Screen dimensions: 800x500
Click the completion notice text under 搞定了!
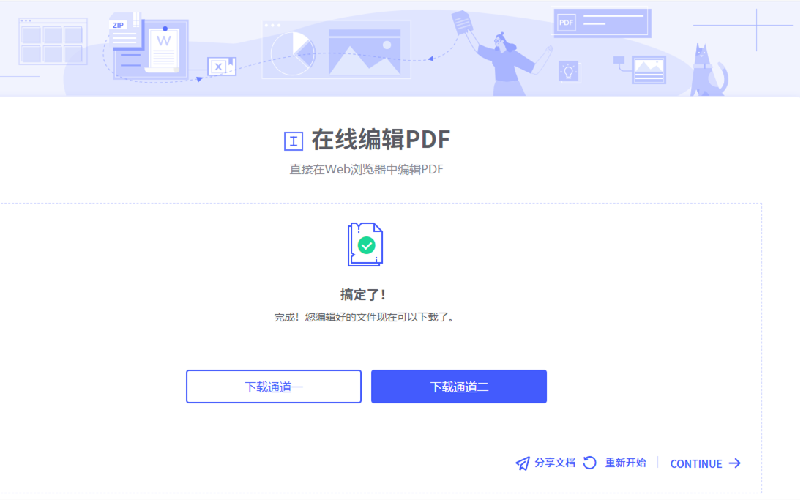click(x=364, y=317)
